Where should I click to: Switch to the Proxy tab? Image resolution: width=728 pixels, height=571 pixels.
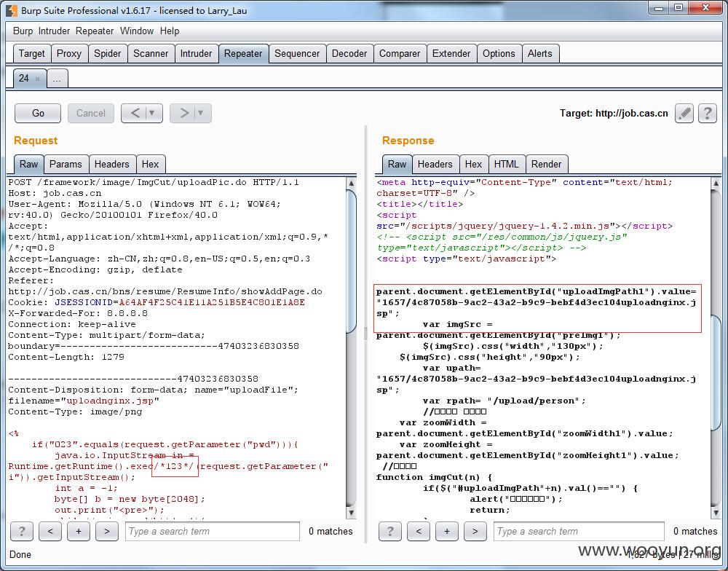[68, 53]
